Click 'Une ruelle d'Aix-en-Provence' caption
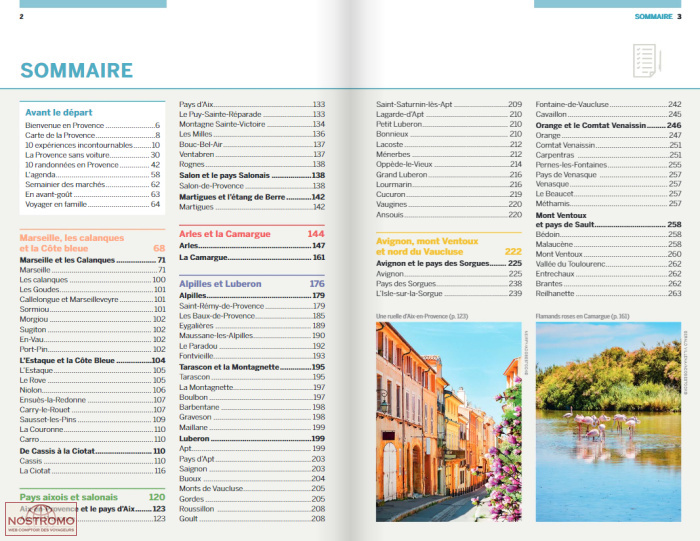Image resolution: width=700 pixels, height=541 pixels. pos(422,316)
